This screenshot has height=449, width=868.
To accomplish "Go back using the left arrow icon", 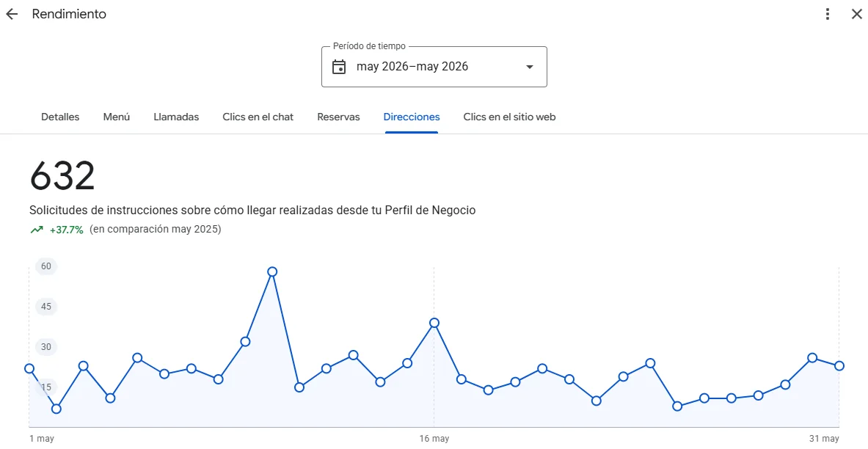I will point(12,15).
